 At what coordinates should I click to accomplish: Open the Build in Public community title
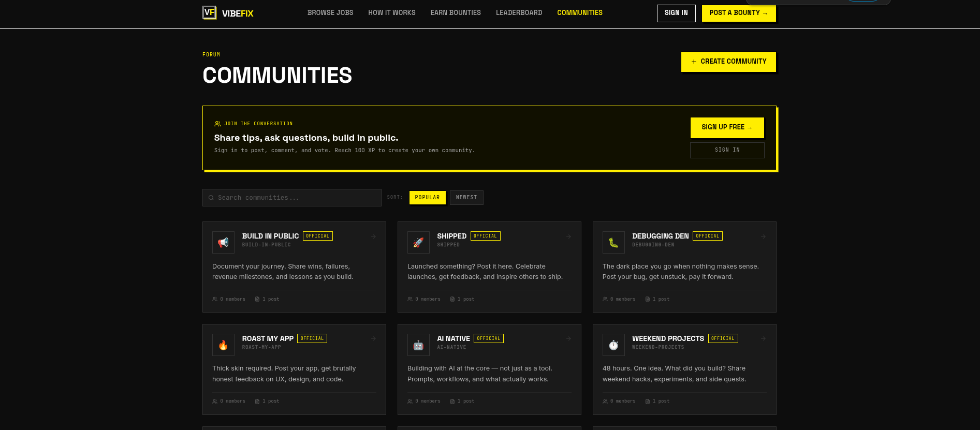pos(270,236)
